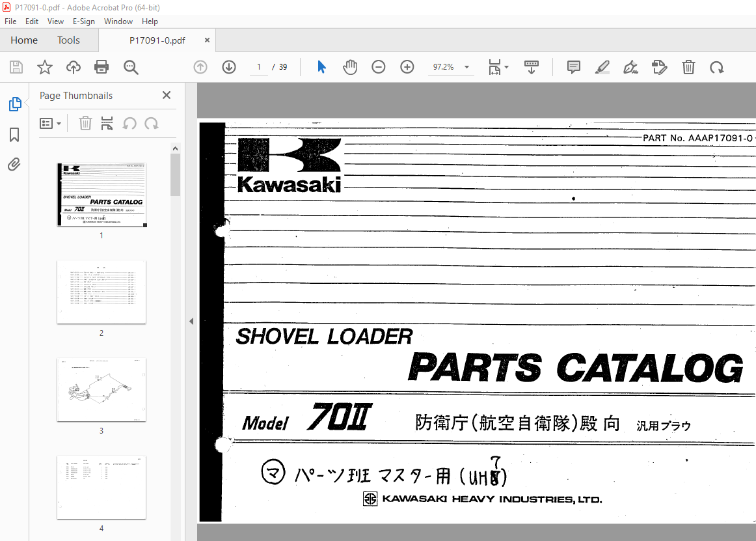
Task: Print the document with printer icon
Action: (101, 67)
